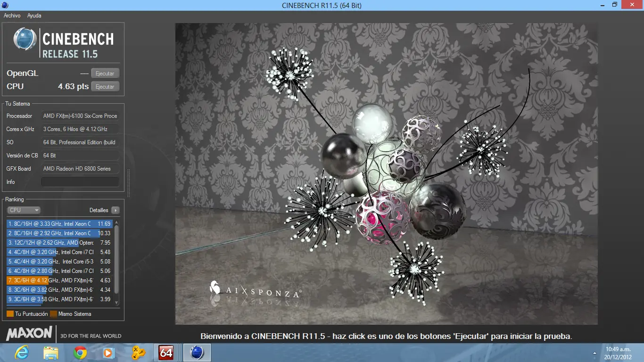Open the yellow hexagon tools taskbar icon
The height and width of the screenshot is (362, 644).
[x=138, y=353]
